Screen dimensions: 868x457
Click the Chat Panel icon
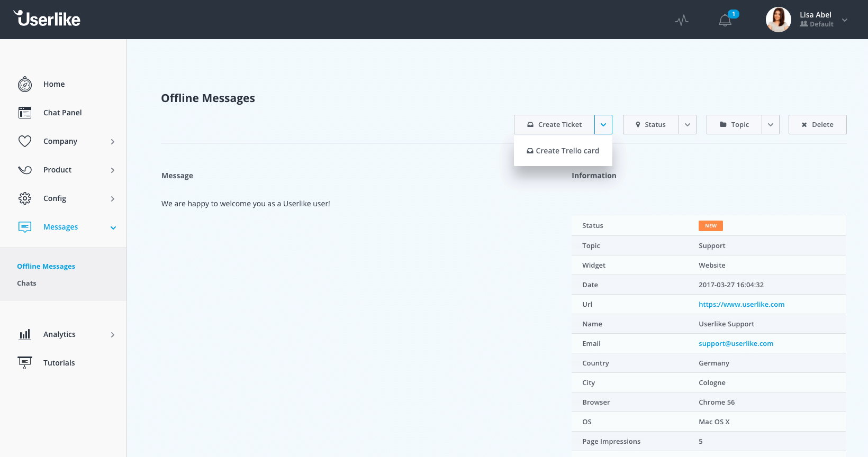[25, 113]
